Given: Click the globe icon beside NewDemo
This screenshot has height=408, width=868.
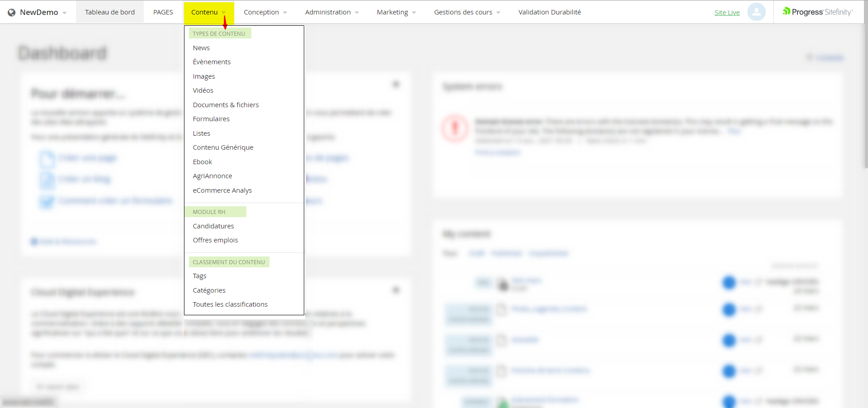Looking at the screenshot, I should pos(12,13).
